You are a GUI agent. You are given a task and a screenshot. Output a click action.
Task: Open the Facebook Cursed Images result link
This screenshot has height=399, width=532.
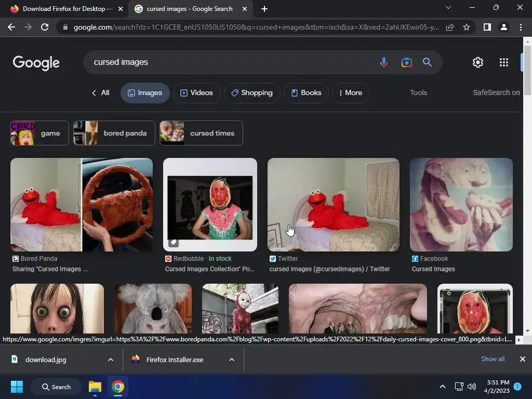433,269
